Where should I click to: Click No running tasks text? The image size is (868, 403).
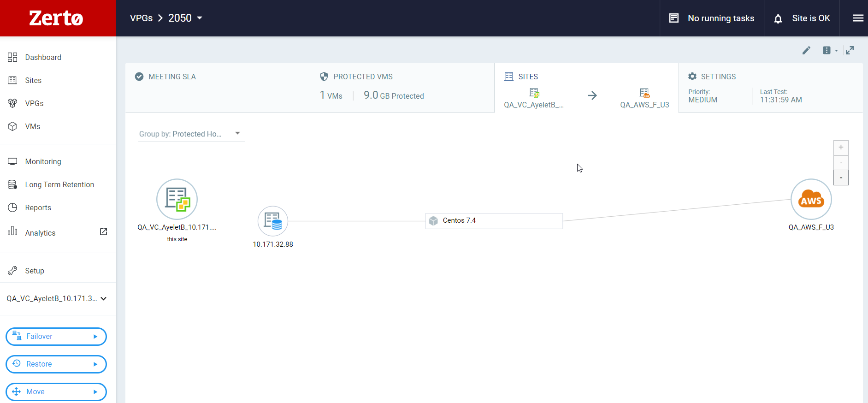[721, 18]
